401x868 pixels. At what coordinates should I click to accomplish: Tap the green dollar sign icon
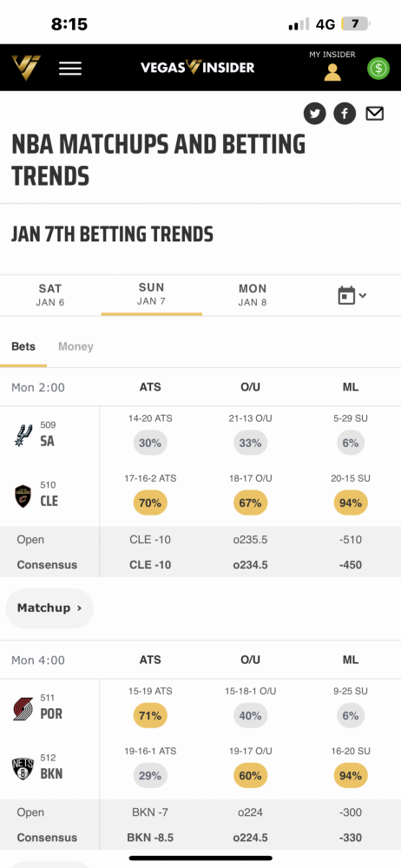[x=378, y=69]
